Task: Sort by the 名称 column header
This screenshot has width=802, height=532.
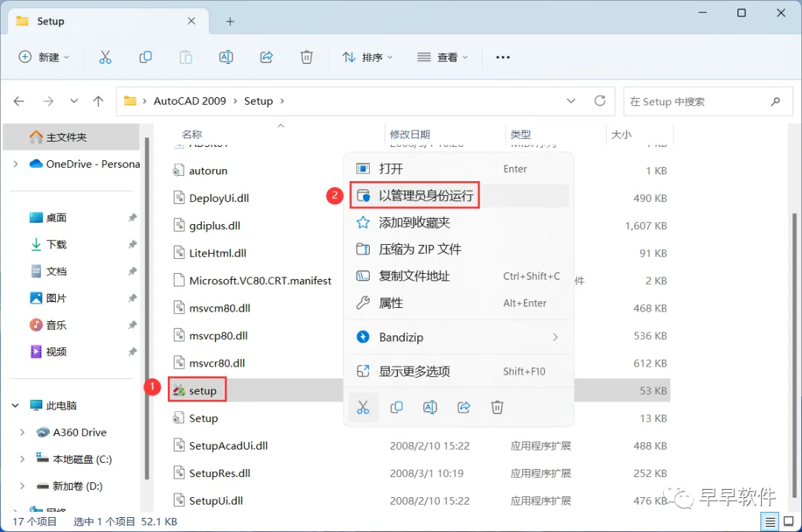Action: (192, 134)
